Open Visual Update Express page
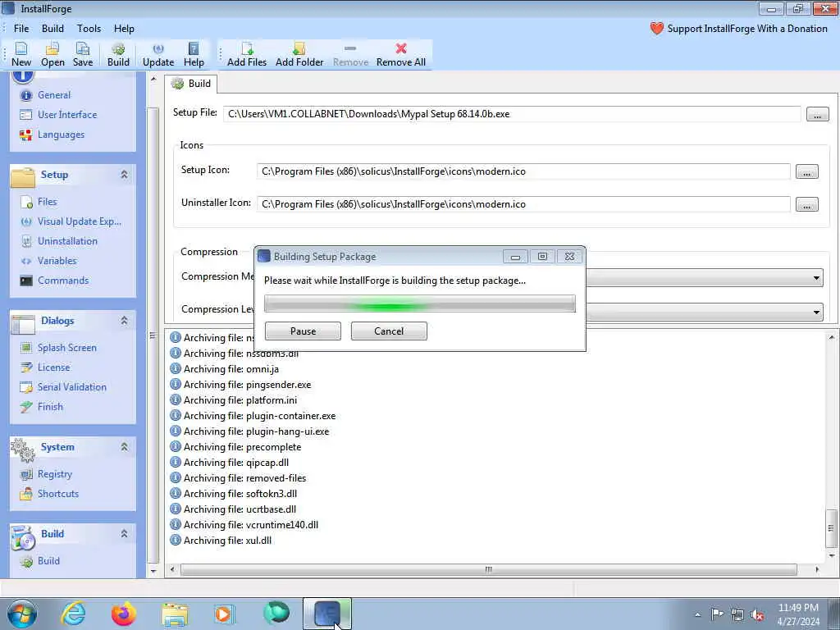 tap(79, 221)
